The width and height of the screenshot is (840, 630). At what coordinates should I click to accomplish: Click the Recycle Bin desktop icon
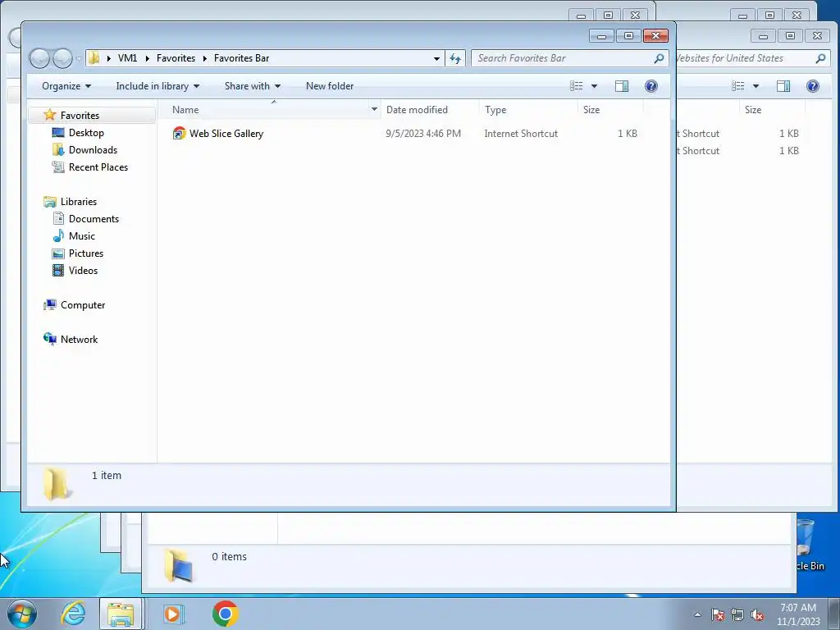click(x=808, y=544)
